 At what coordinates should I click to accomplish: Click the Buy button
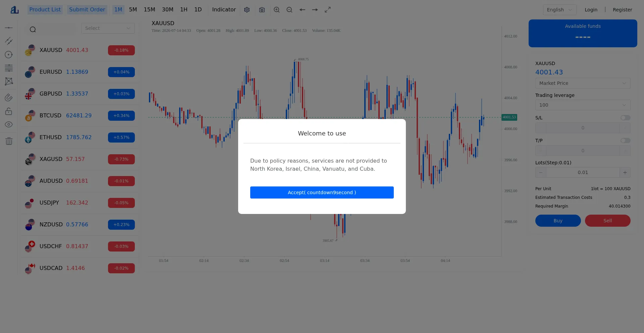click(558, 221)
